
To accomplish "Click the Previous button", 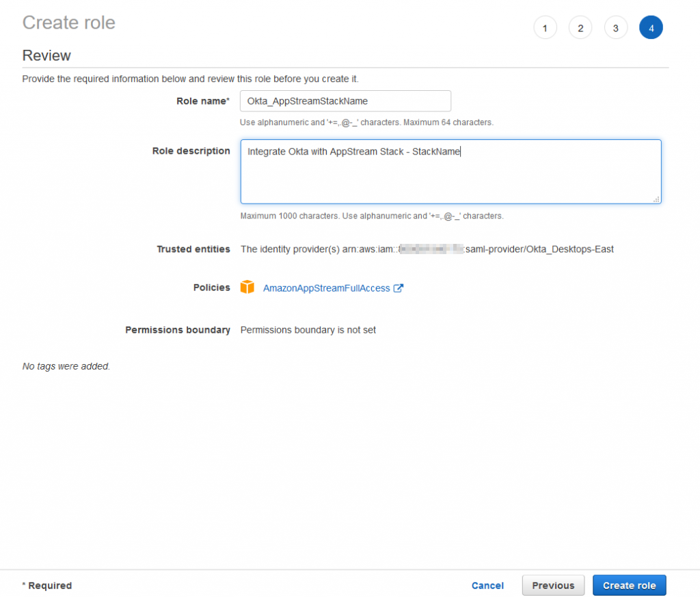I will [x=553, y=585].
